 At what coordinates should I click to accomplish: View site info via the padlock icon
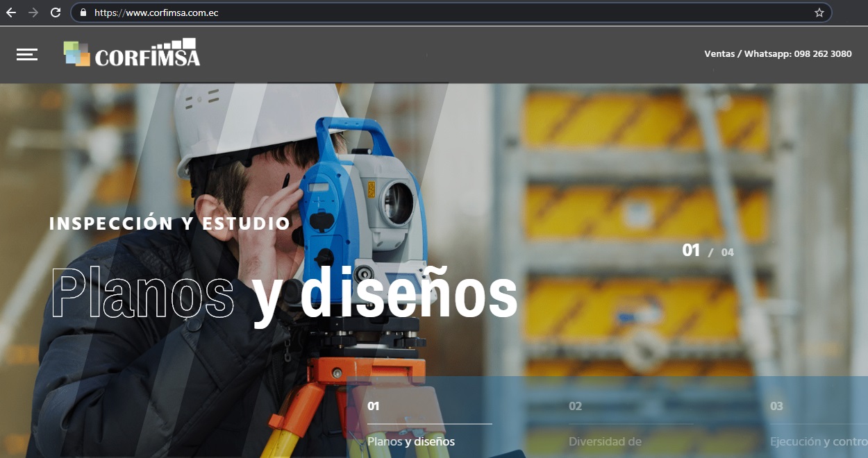tap(83, 12)
